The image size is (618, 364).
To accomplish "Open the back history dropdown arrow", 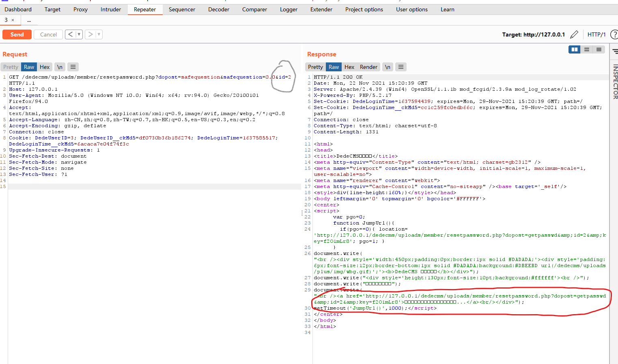I will click(x=79, y=34).
